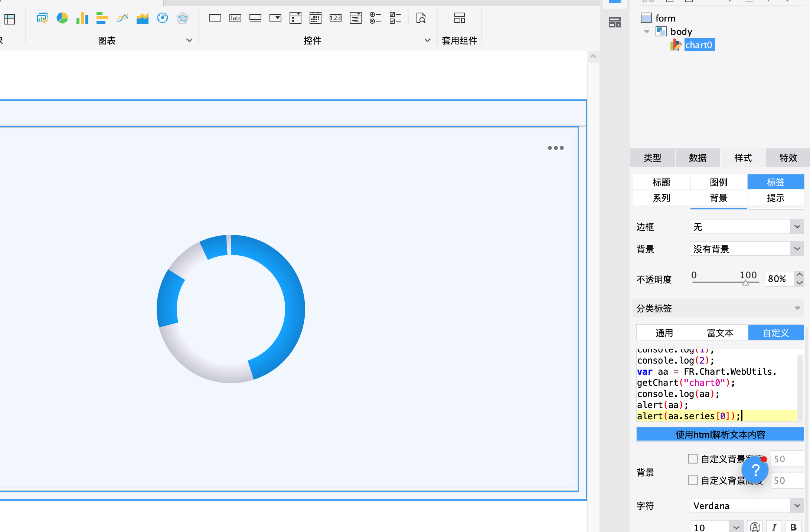Insert the dropdown combo box widget

tap(275, 18)
